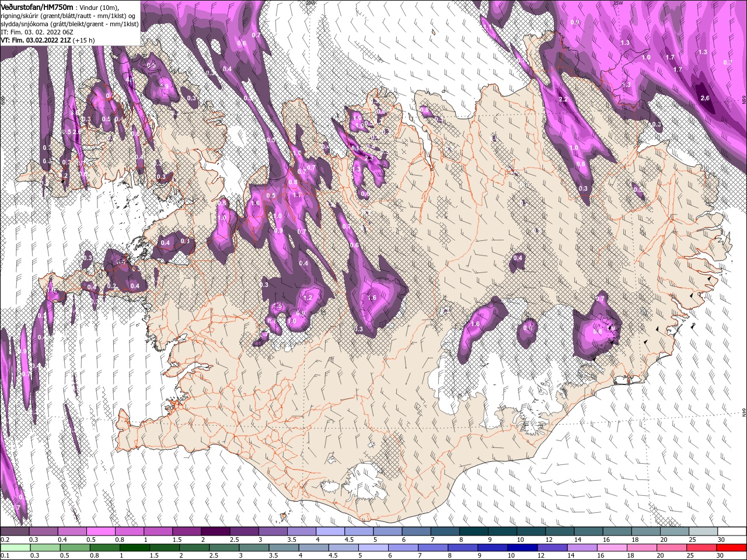Click the 15W longitude label
Viewport: 747px width, 560px height.
point(618,2)
